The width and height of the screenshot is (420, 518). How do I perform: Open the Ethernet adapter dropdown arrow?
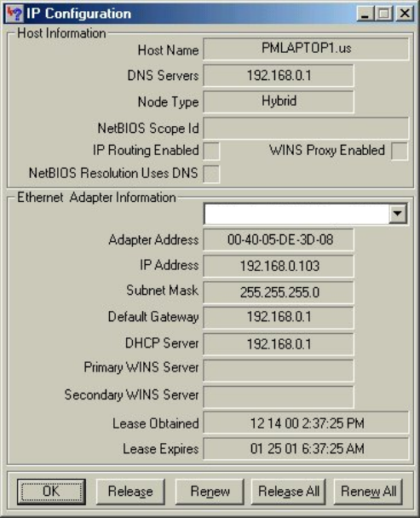(398, 213)
